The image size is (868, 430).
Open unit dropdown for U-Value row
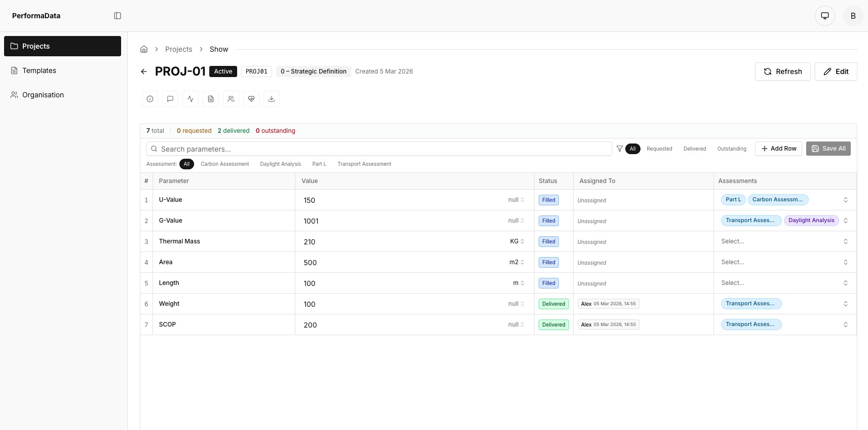pos(516,200)
